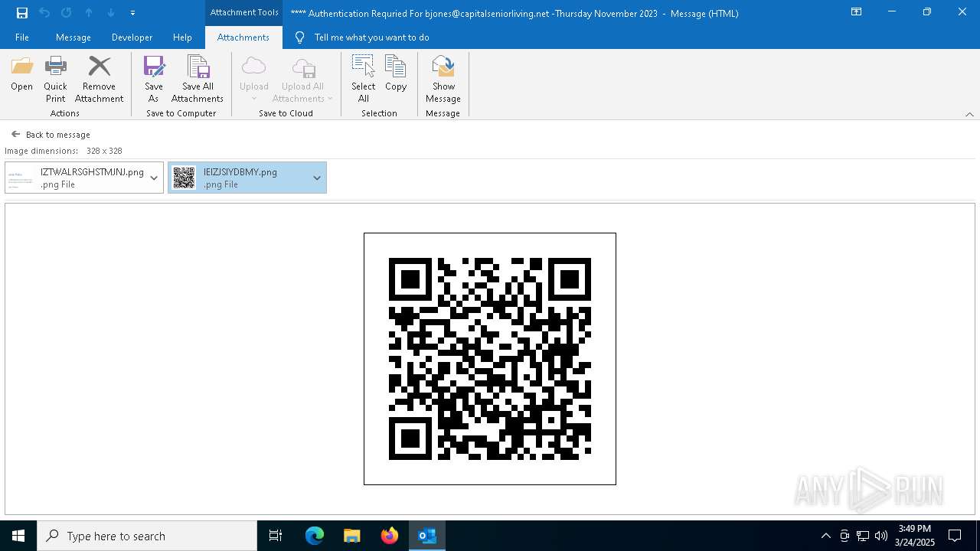
Task: Show hidden system tray icons
Action: click(x=825, y=536)
